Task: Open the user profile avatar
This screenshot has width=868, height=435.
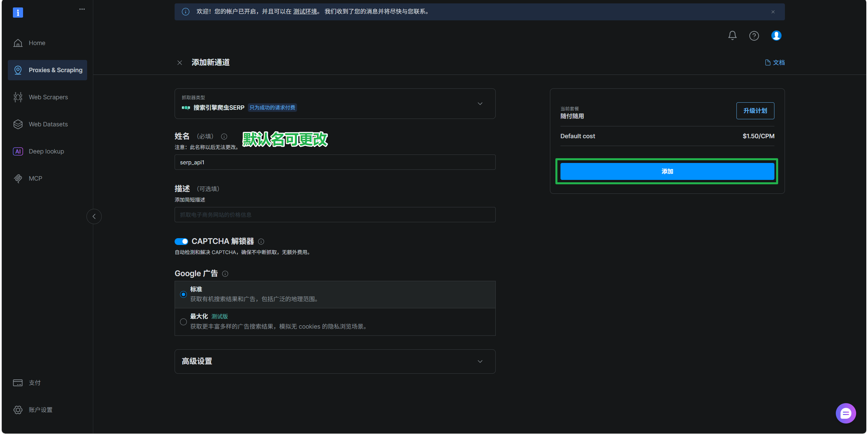Action: pos(776,36)
